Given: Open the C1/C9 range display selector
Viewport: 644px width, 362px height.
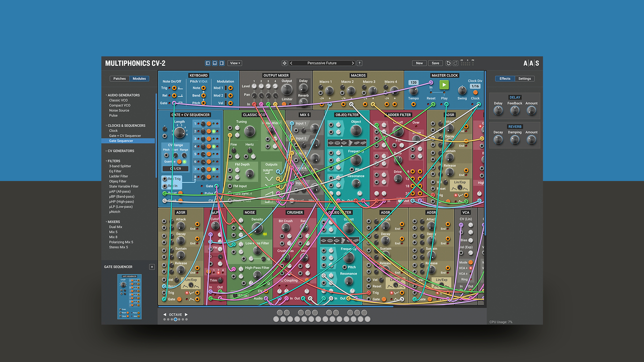Looking at the screenshot, I should point(175,169).
